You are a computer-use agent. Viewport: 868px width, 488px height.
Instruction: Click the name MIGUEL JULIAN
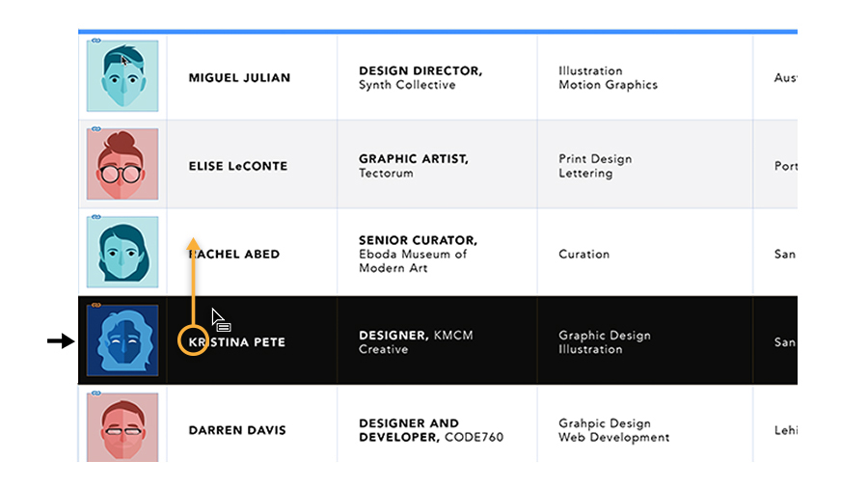click(x=239, y=78)
